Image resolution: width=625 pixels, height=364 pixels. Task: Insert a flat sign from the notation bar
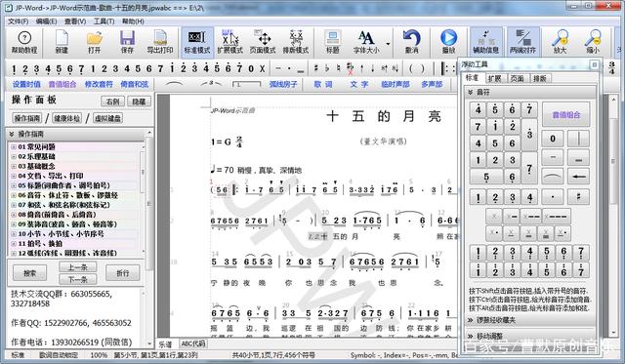[x=327, y=69]
